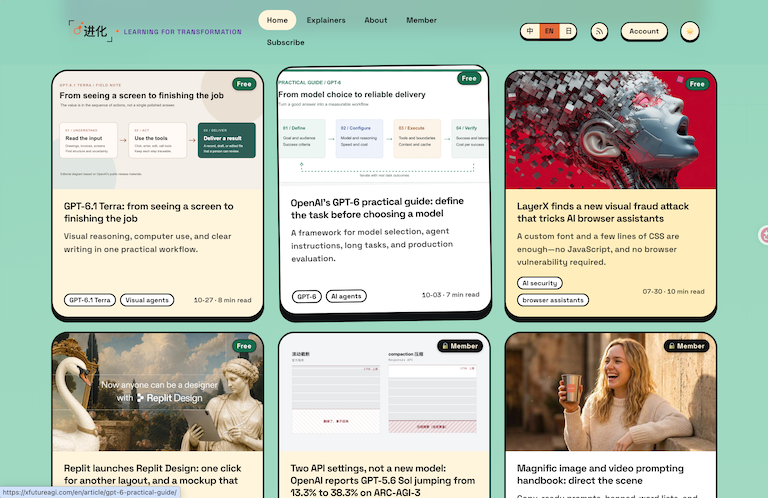Image resolution: width=768 pixels, height=498 pixels.
Task: Click the GPT-6.1 Terra tag
Action: pyautogui.click(x=90, y=300)
